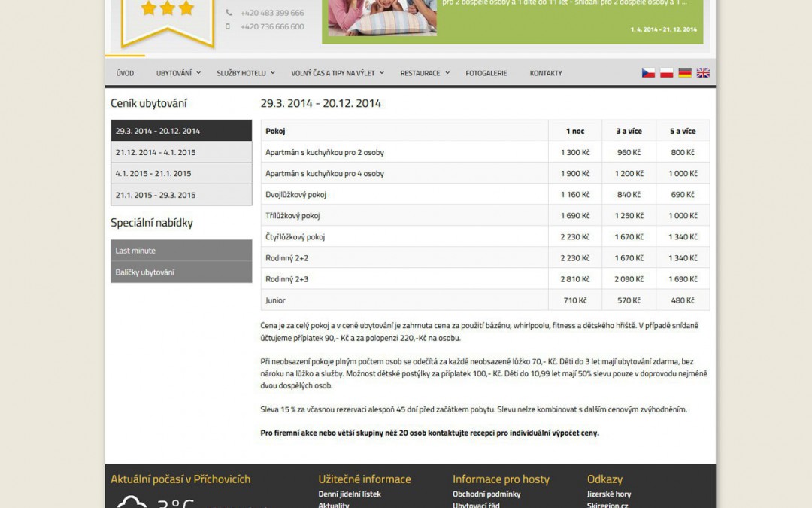
Task: Click the cloud weather icon in footer
Action: (132, 502)
